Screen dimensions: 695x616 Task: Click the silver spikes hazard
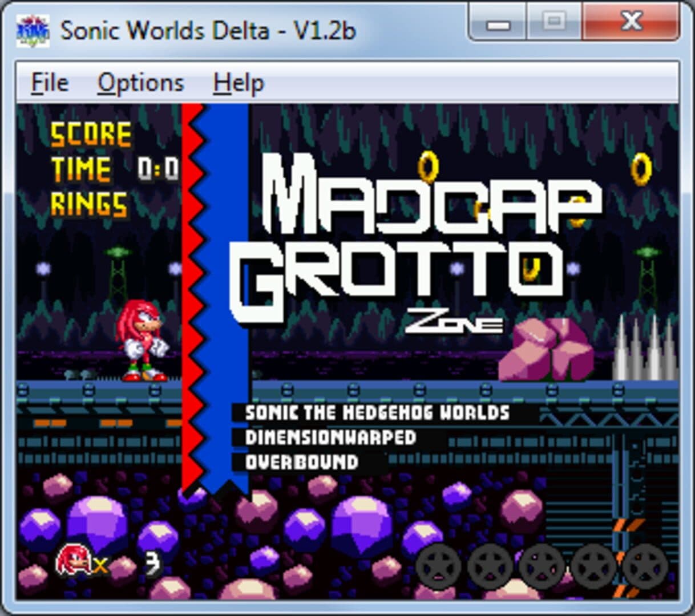click(x=645, y=349)
